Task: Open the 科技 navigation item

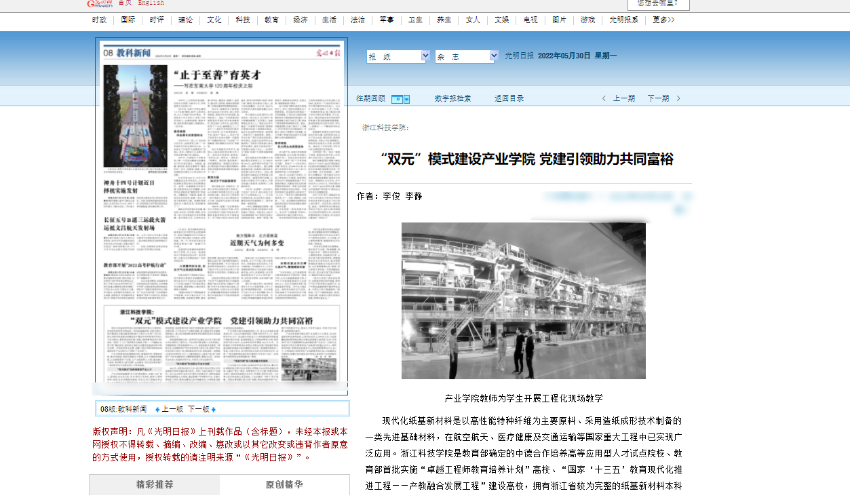Action: [243, 20]
